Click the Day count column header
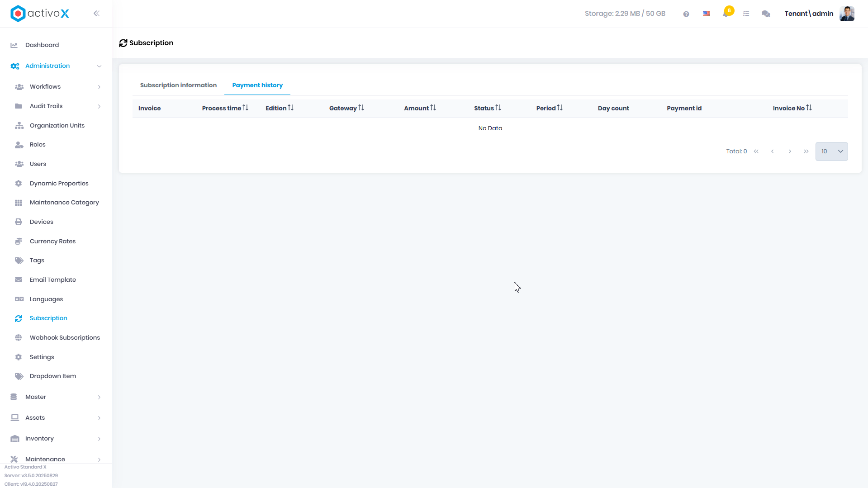The height and width of the screenshot is (488, 868). (x=613, y=109)
